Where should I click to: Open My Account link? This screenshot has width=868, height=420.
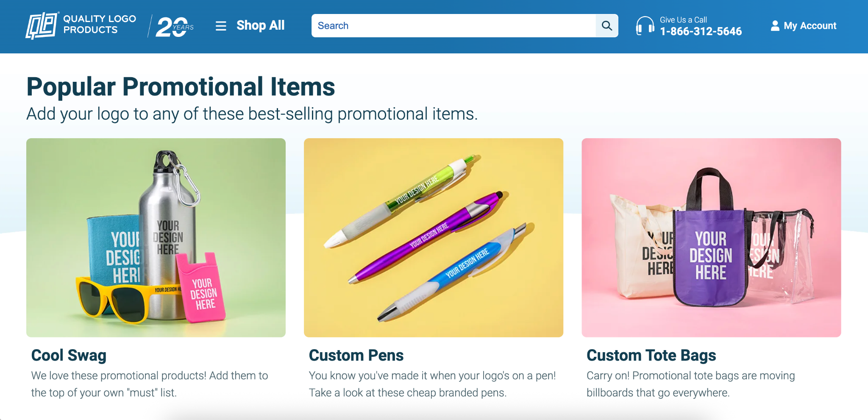coord(810,26)
